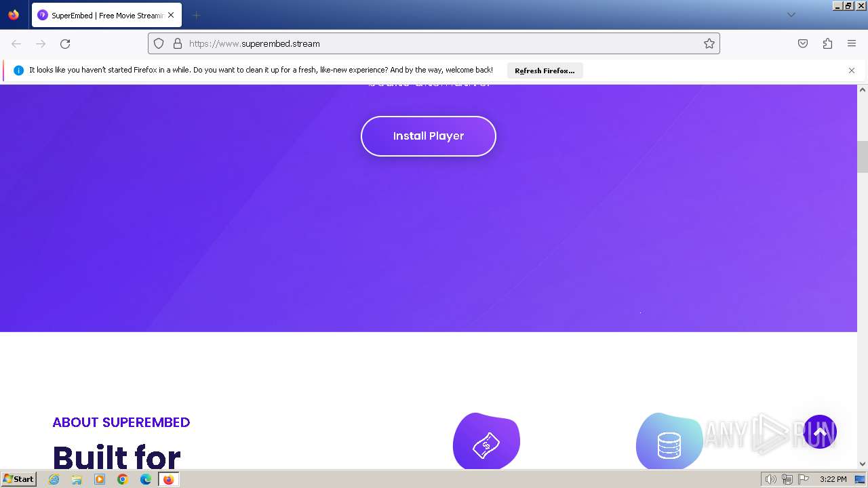Go forward to the next page
Image resolution: width=868 pixels, height=488 pixels.
[41, 43]
